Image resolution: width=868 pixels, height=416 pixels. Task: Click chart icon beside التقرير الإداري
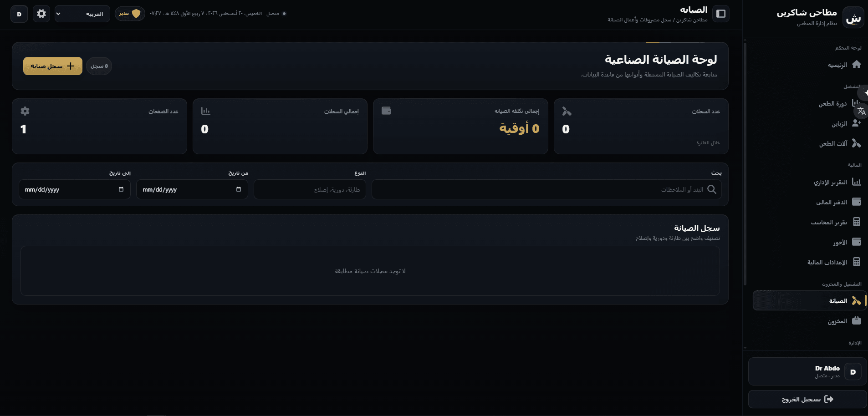856,182
